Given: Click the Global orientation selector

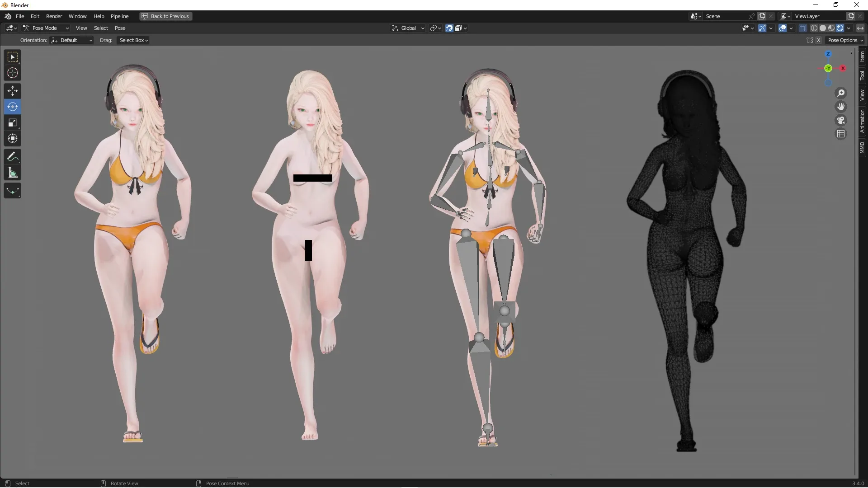Looking at the screenshot, I should point(407,28).
